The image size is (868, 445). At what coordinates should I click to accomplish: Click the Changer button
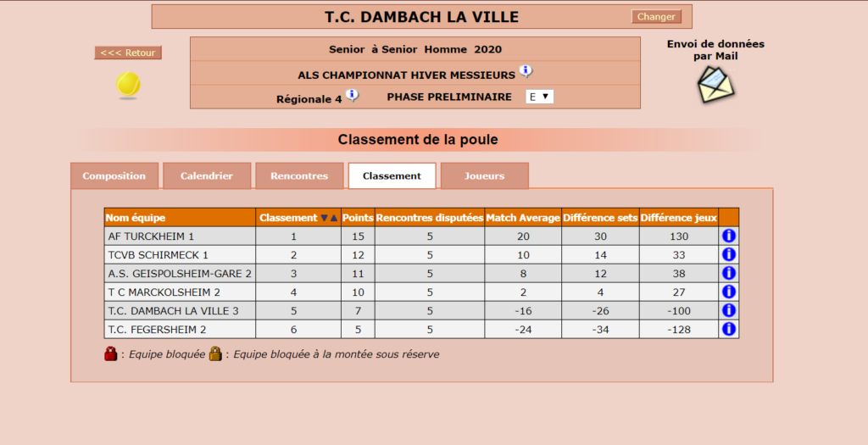(656, 17)
